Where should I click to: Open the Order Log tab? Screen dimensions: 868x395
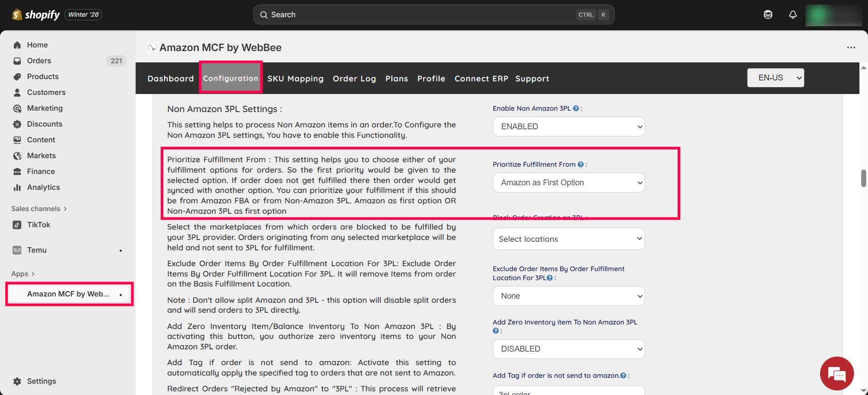coord(354,79)
